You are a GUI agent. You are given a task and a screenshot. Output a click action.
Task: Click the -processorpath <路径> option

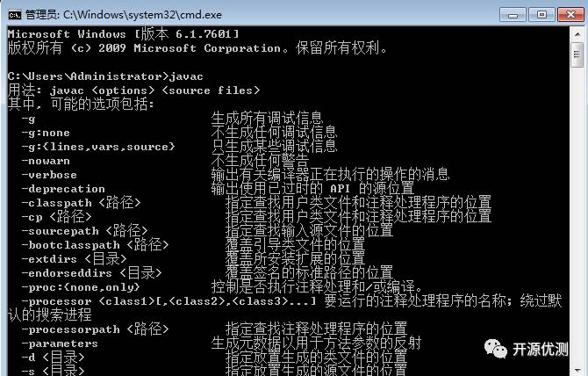pyautogui.click(x=96, y=329)
